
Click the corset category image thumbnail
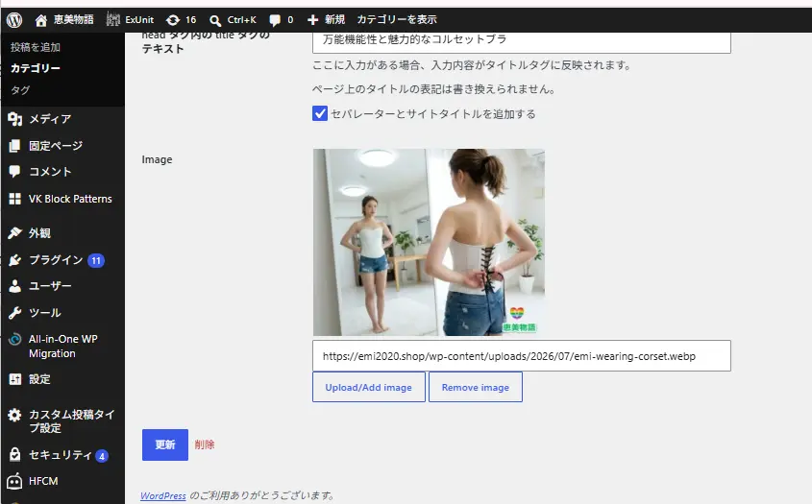pos(429,242)
